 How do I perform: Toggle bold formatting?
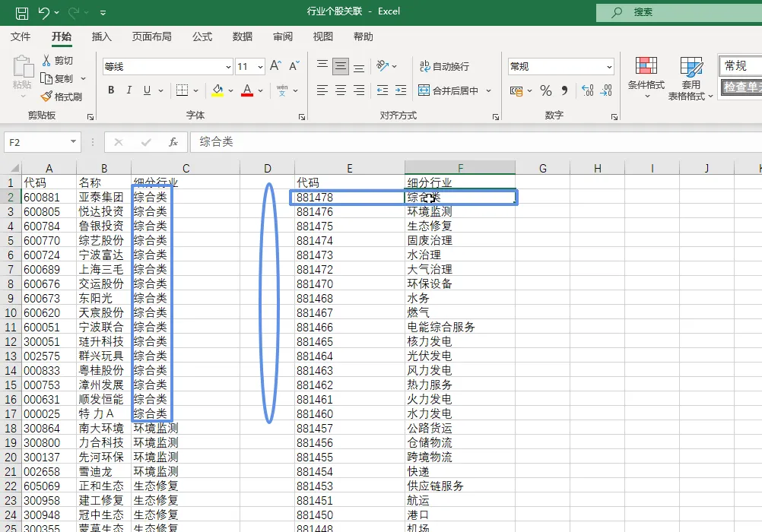(x=111, y=90)
